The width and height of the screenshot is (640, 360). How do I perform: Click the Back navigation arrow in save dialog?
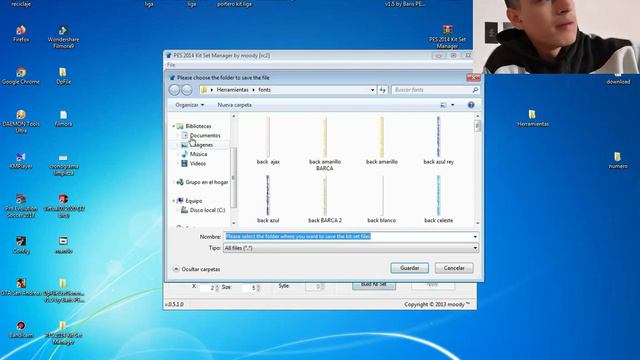[174, 90]
